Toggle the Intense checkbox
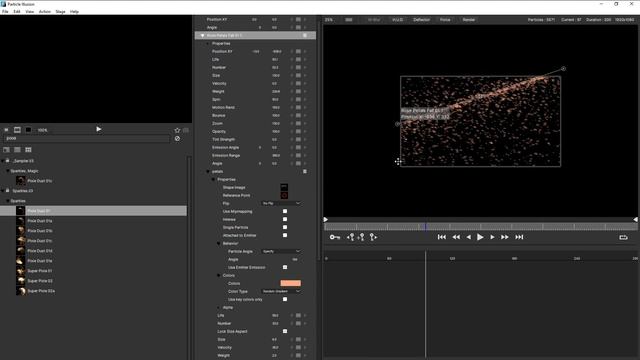The image size is (640, 360). coord(285,219)
